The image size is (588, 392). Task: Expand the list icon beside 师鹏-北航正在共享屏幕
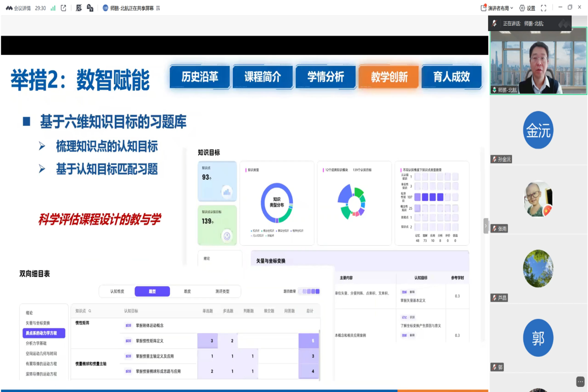point(158,8)
